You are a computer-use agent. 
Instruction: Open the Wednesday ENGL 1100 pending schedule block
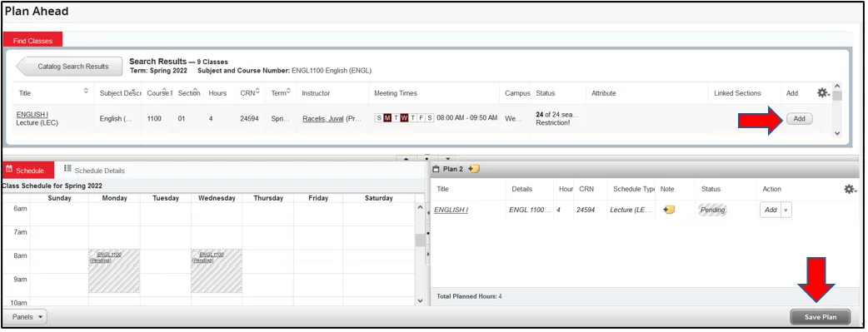click(217, 270)
